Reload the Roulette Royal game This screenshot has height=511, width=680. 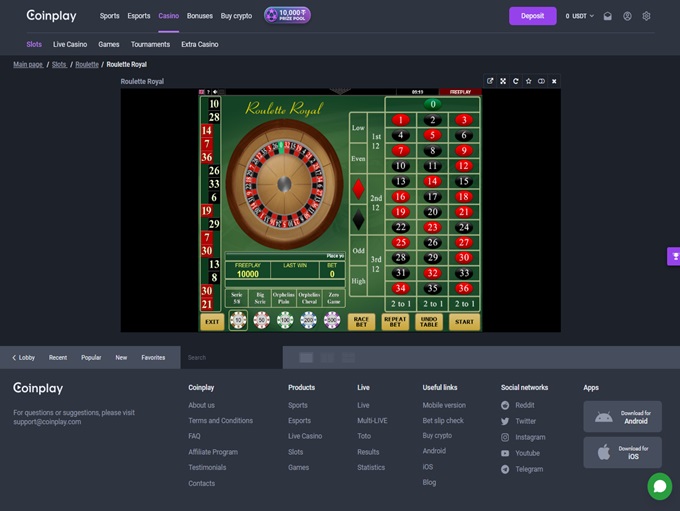(x=516, y=81)
